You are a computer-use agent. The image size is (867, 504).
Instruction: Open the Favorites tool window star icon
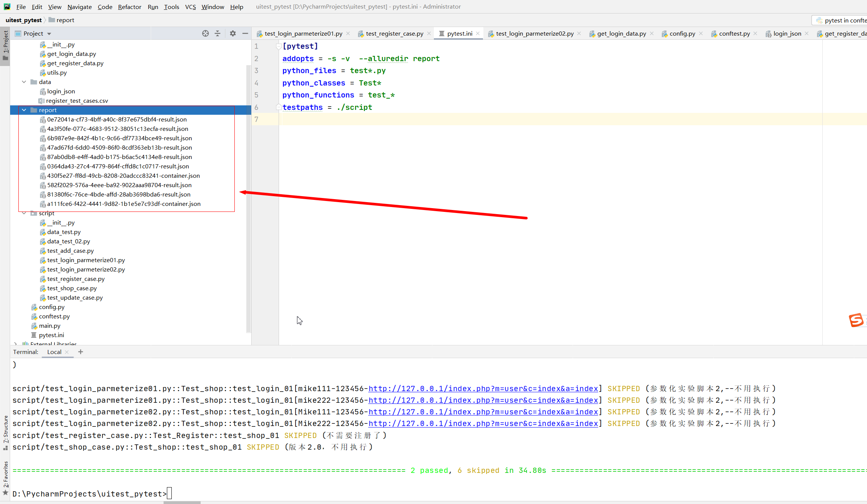click(5, 492)
